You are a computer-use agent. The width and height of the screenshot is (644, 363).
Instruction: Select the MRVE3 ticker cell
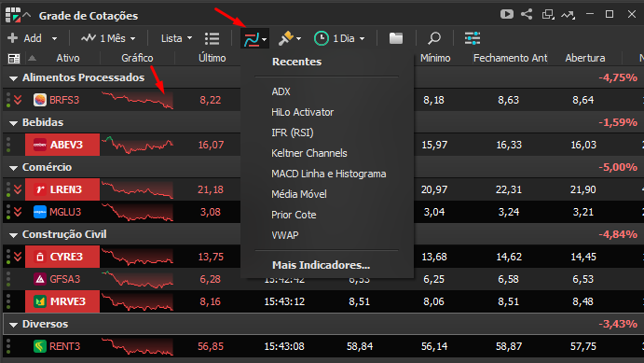coord(62,301)
